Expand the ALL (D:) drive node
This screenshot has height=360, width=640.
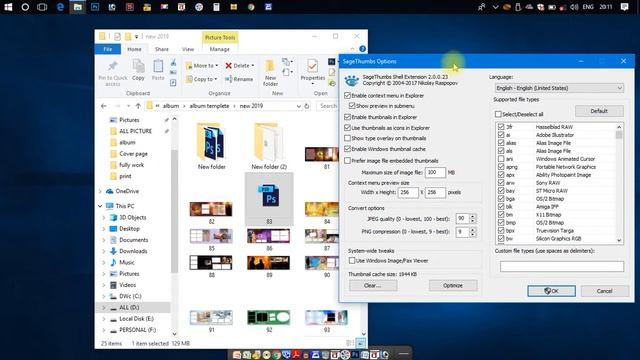(104, 307)
